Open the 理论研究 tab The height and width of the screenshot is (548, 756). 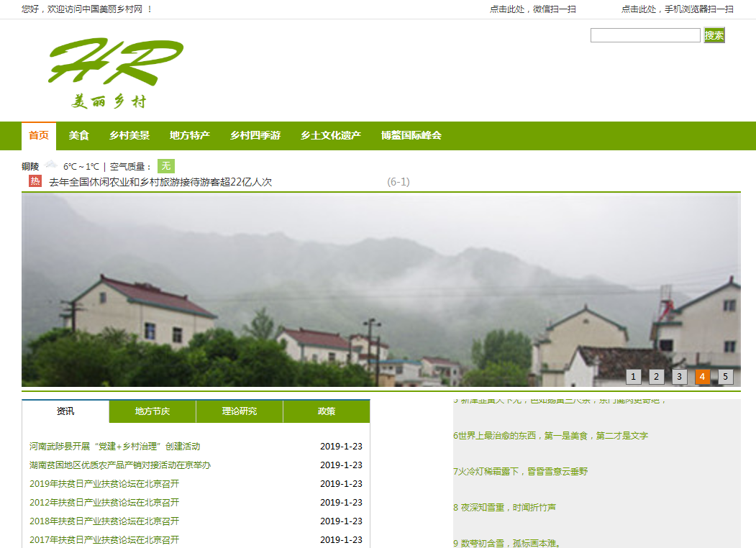coord(240,411)
